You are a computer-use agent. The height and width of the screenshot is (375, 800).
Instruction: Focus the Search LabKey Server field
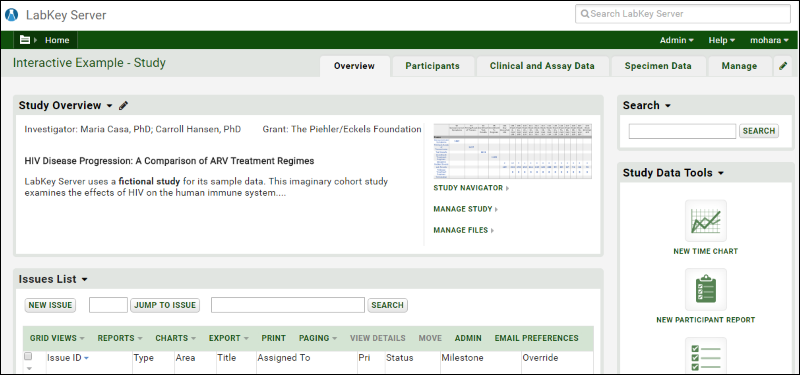(683, 14)
